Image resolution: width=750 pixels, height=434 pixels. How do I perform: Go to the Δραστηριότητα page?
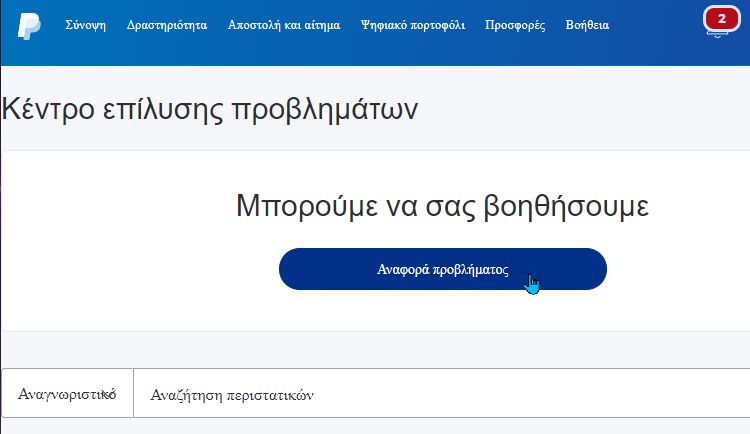tap(167, 25)
